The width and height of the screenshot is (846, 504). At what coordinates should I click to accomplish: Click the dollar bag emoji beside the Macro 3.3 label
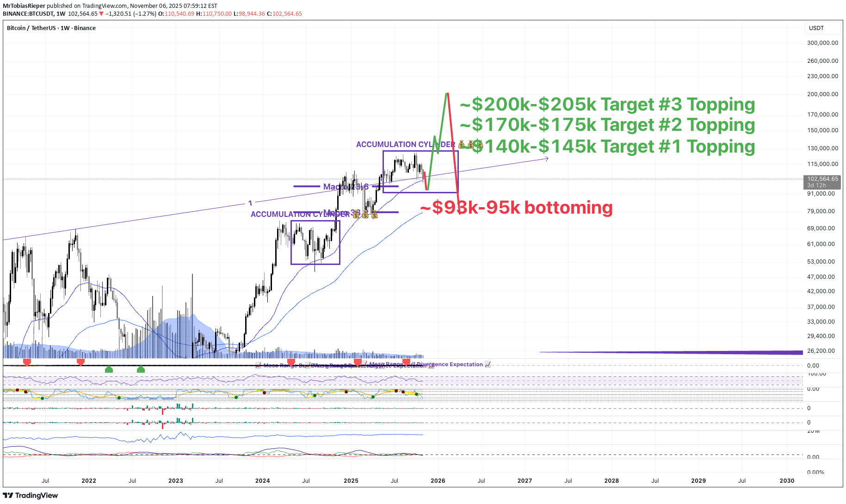pyautogui.click(x=366, y=215)
